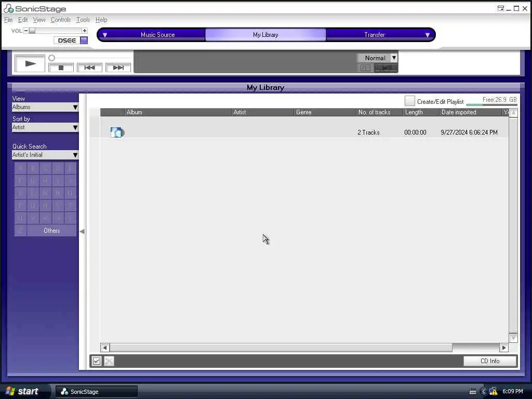Expand hidden tray icons with the chevron
Viewport: 532px width, 399px height.
pos(484,392)
